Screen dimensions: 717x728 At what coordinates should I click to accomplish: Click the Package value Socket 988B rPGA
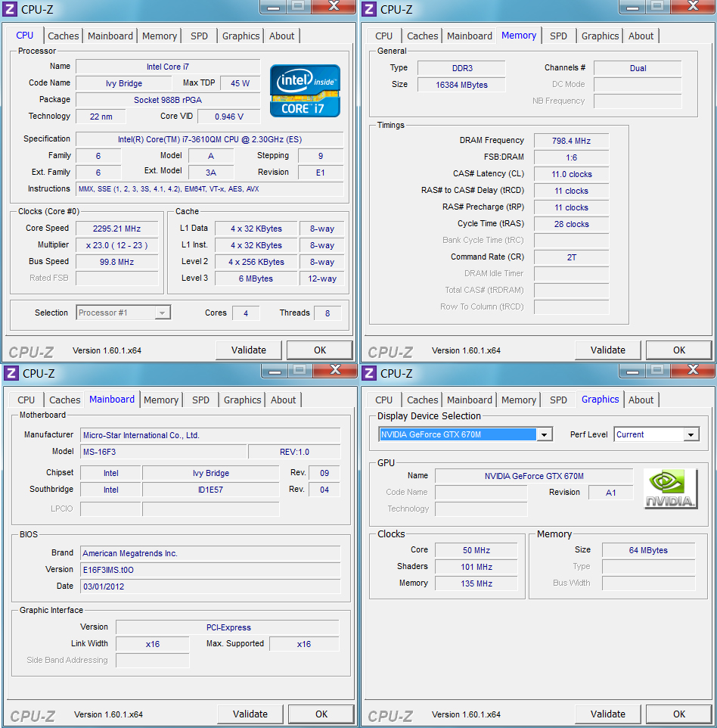tap(168, 100)
